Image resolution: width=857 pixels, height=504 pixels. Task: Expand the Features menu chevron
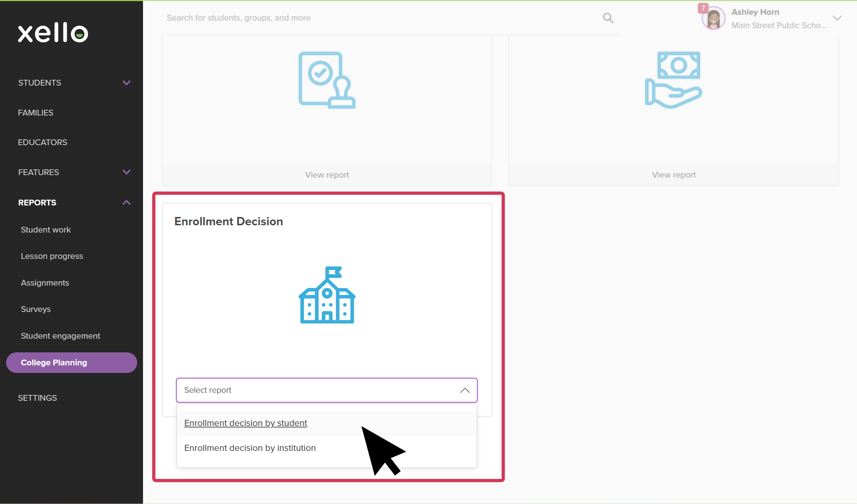126,172
